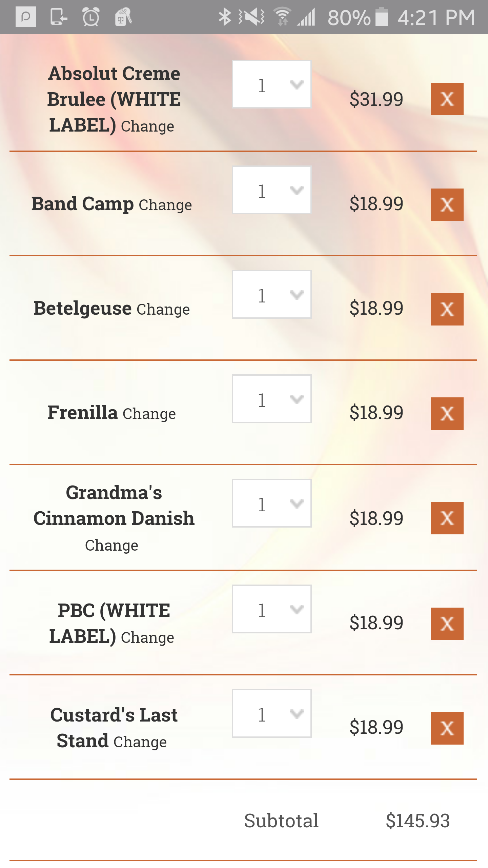
Task: Open Betelgeuse quantity dropdown
Action: tap(271, 294)
